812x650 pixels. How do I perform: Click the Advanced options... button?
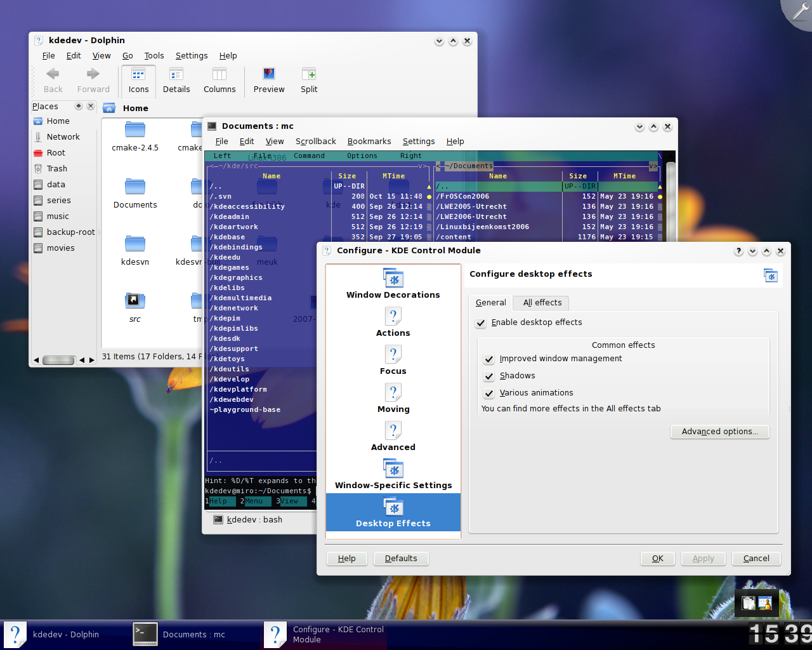[719, 432]
